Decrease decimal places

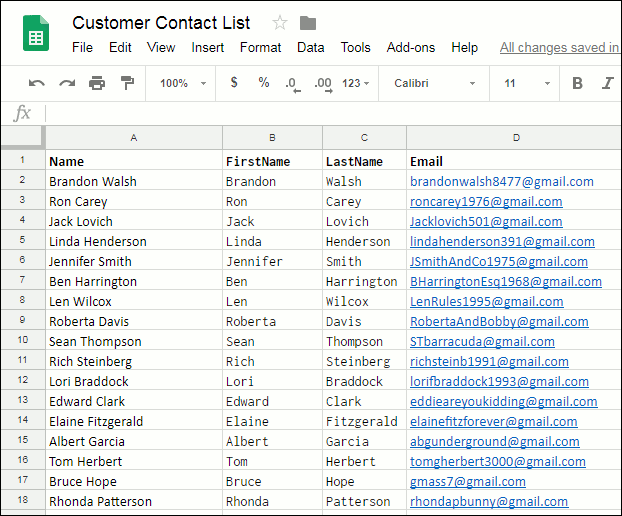pyautogui.click(x=291, y=83)
